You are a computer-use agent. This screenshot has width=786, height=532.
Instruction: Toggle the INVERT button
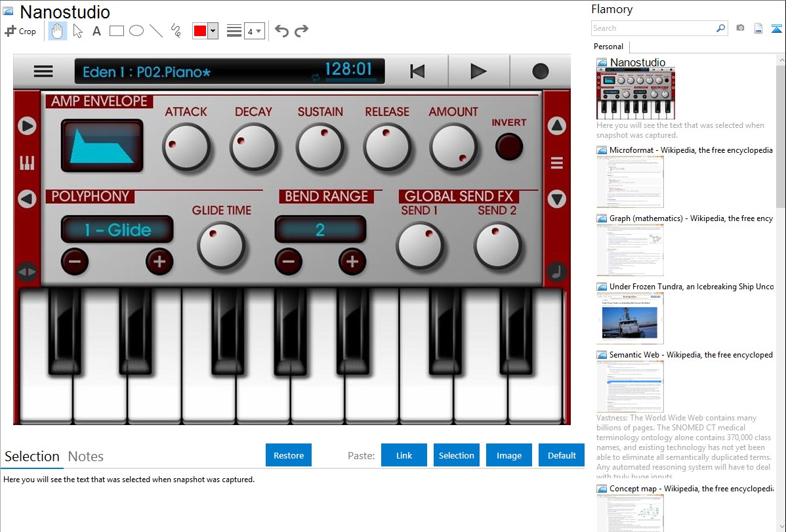tap(508, 147)
